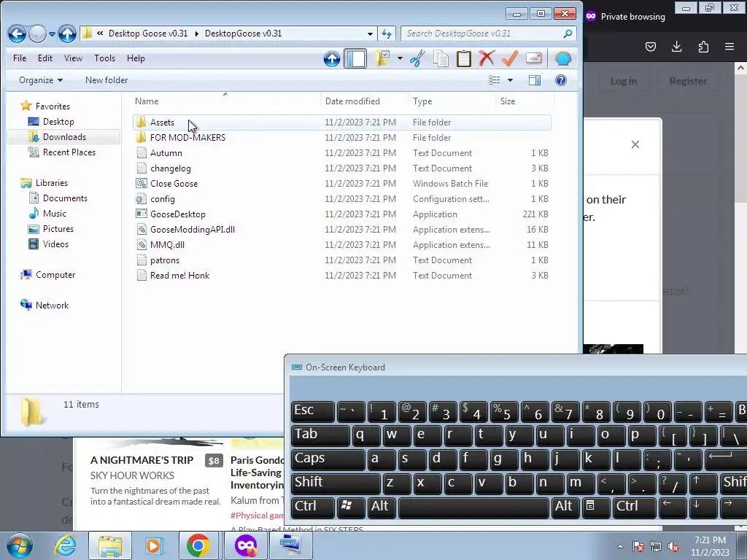Image resolution: width=747 pixels, height=560 pixels.
Task: Click the clipboard Paste toolbar icon
Action: point(463,58)
